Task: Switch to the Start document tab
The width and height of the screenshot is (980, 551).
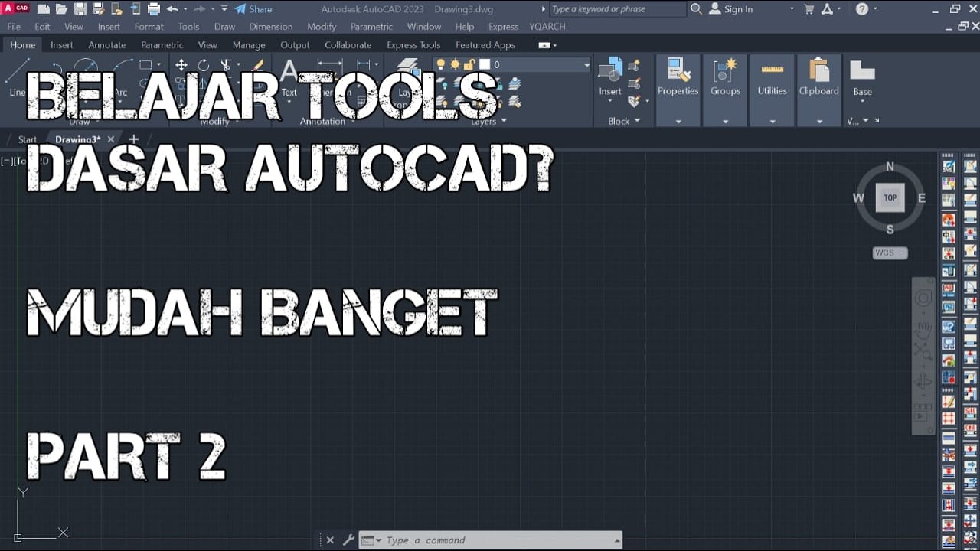Action: tap(28, 139)
